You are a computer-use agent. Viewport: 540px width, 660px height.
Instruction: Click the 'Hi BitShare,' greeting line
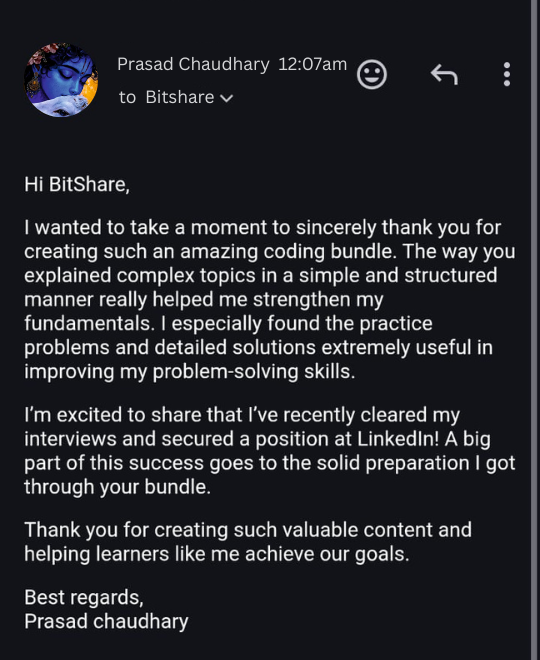tap(77, 184)
